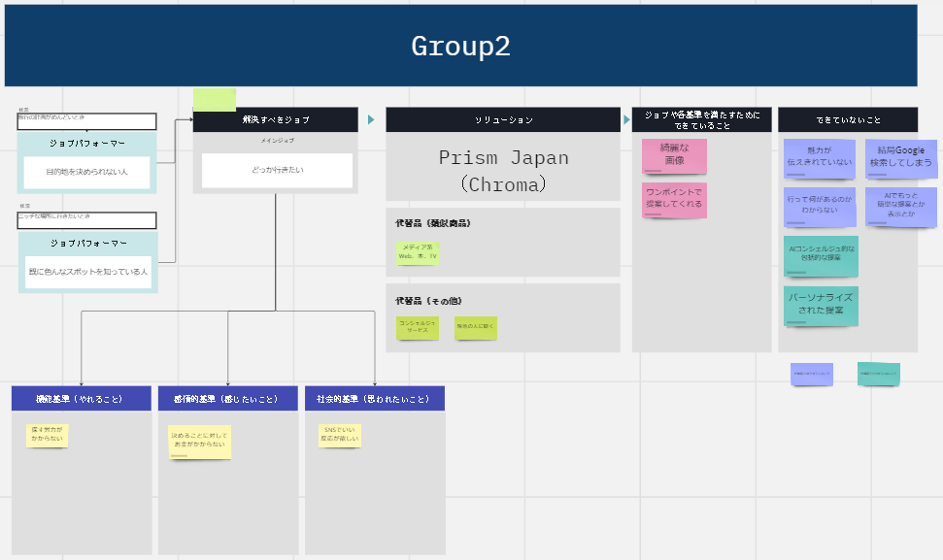Click the blank light-green sticky above 解決すべきジョブ
This screenshot has width=943, height=560.
pos(215,99)
